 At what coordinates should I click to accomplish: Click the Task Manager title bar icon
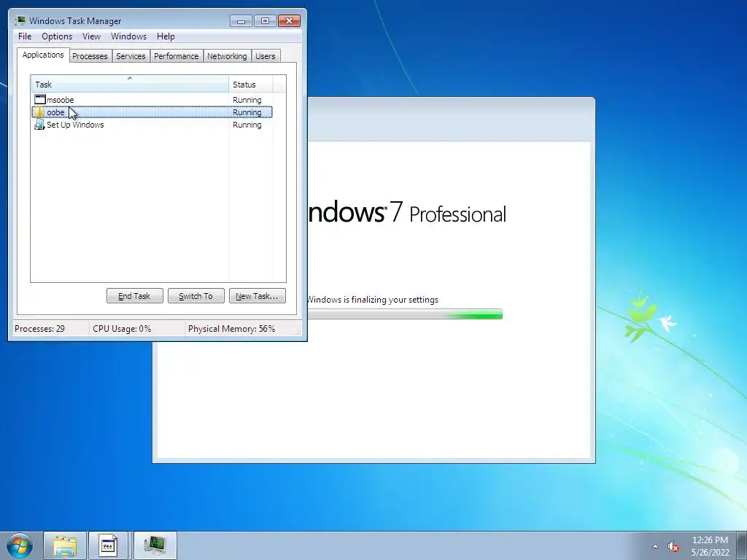click(20, 20)
